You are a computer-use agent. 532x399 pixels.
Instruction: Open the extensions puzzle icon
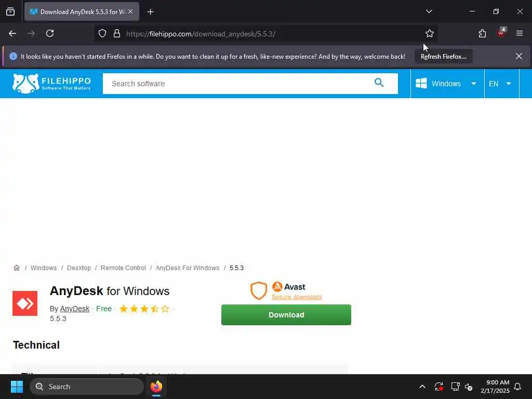482,34
